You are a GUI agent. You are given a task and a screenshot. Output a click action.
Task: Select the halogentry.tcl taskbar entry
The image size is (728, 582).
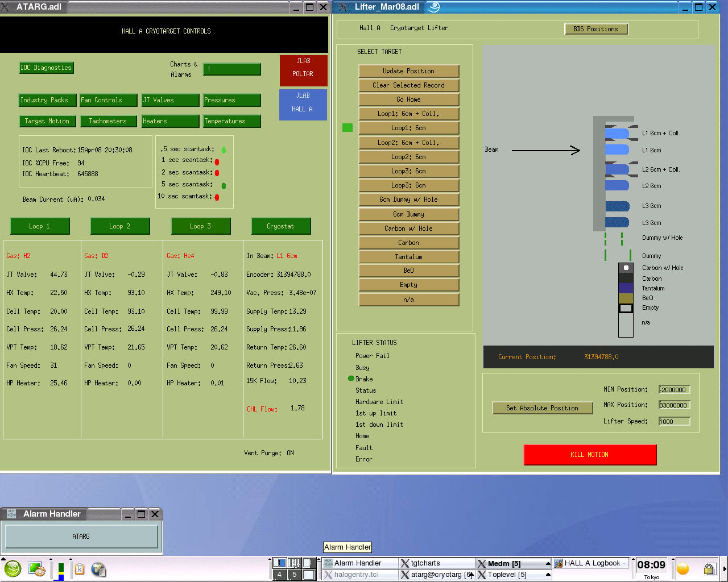coord(359,575)
